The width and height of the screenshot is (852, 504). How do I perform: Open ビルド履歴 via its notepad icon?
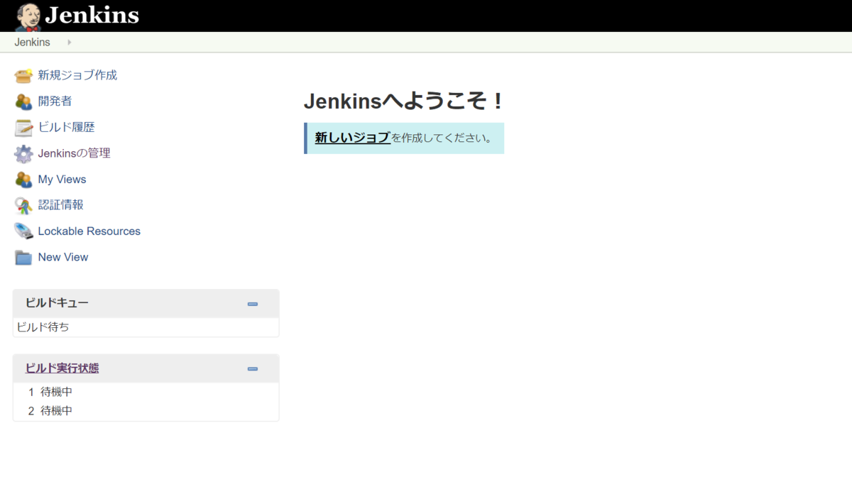(x=23, y=127)
